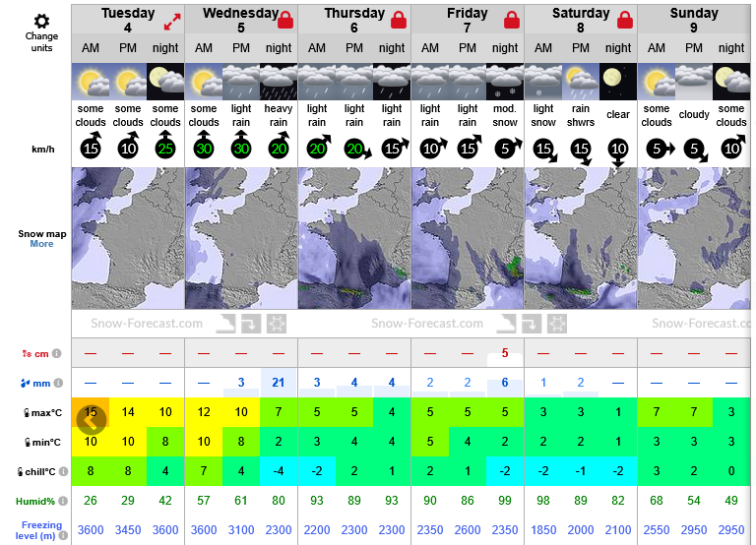Click the info icon beside Freezing level
This screenshot has width=756, height=545.
(x=63, y=535)
